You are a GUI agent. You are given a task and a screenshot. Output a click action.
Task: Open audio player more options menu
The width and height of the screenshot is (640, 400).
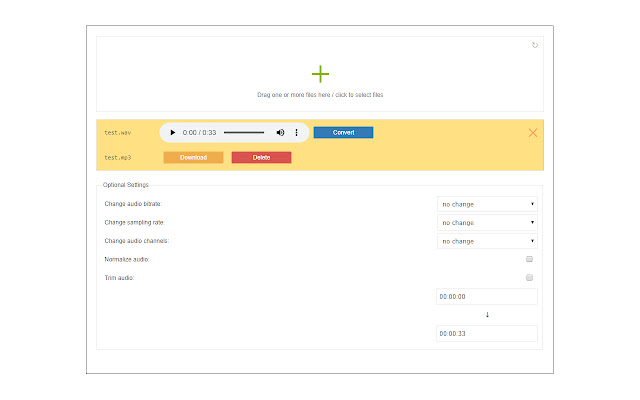296,133
